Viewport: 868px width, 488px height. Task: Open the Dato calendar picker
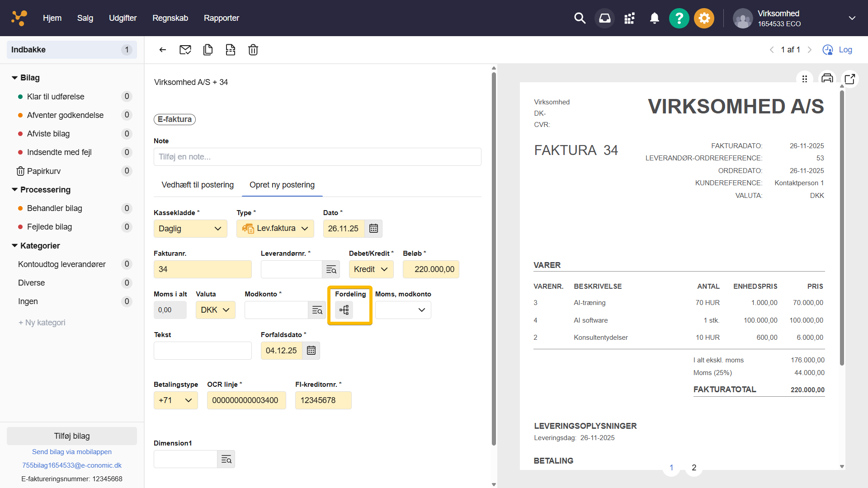coord(373,229)
